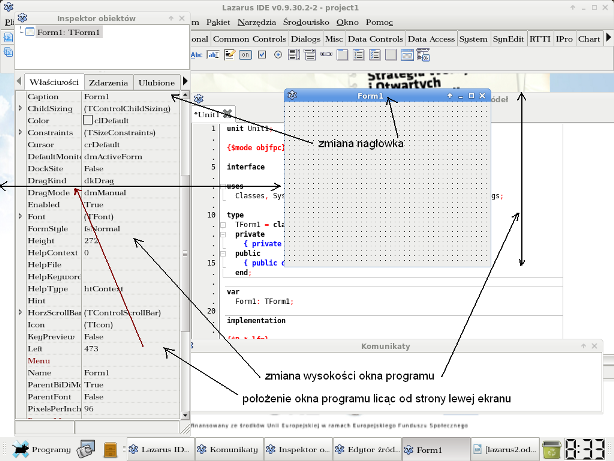Select the TScrollBar component icon
614x461 pixels.
point(326,55)
